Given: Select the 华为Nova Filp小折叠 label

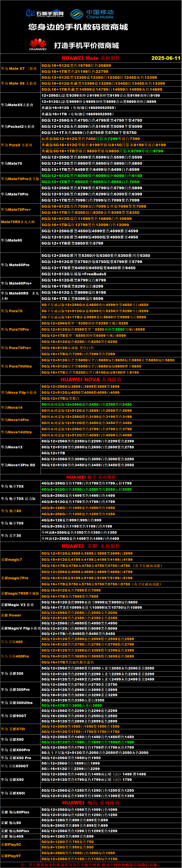Looking at the screenshot, I should [x=19, y=393].
